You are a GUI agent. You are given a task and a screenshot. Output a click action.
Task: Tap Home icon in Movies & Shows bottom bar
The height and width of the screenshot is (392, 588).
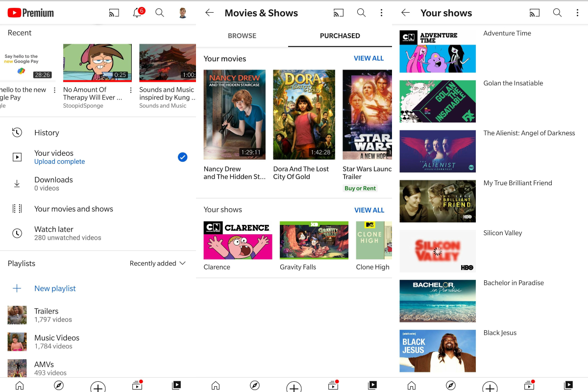pyautogui.click(x=216, y=386)
